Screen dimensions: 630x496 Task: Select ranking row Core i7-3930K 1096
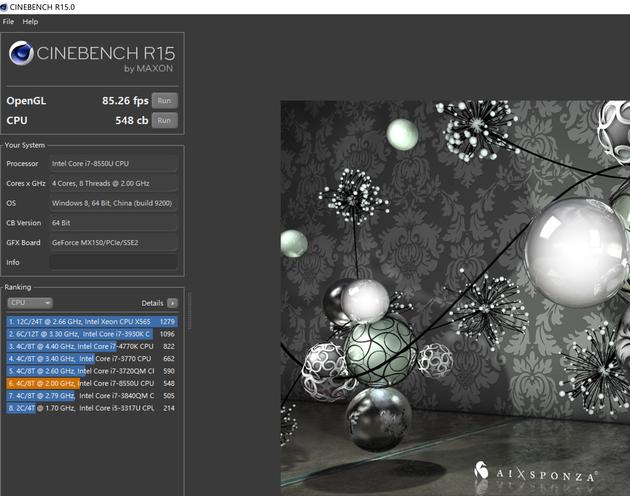click(92, 334)
